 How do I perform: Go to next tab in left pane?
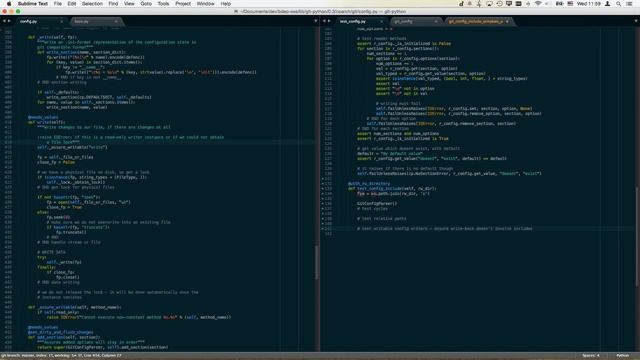click(9, 21)
